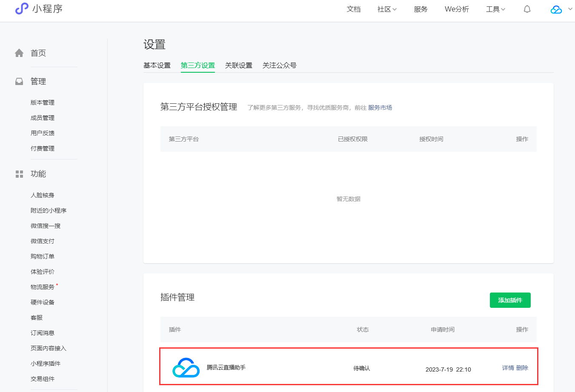Open 交易组件 in sidebar
The height and width of the screenshot is (392, 575).
[43, 379]
